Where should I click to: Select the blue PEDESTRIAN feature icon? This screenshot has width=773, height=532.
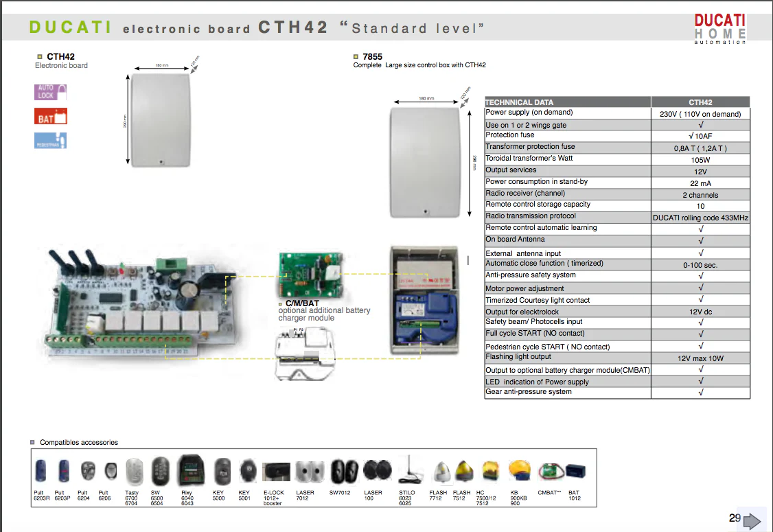point(49,140)
